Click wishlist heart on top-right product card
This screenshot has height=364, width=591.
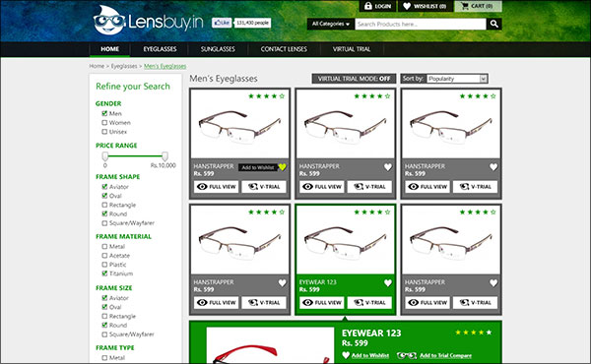(493, 167)
